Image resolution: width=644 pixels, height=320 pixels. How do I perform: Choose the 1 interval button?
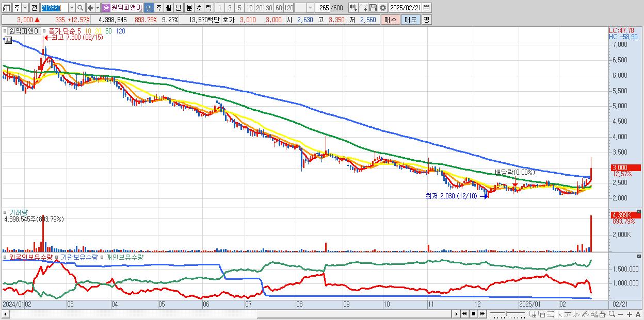click(219, 8)
